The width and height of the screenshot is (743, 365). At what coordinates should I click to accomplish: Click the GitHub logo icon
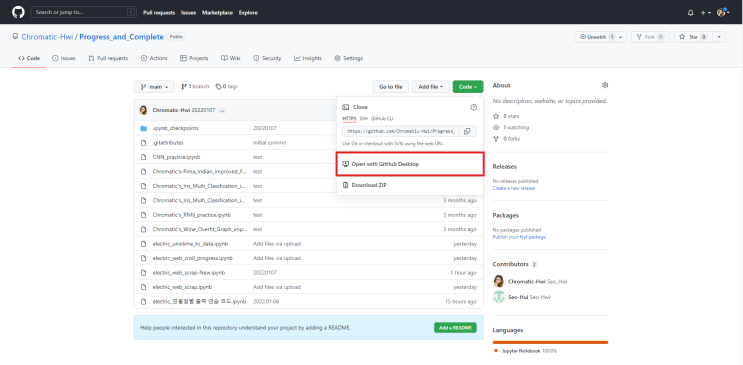pyautogui.click(x=18, y=12)
